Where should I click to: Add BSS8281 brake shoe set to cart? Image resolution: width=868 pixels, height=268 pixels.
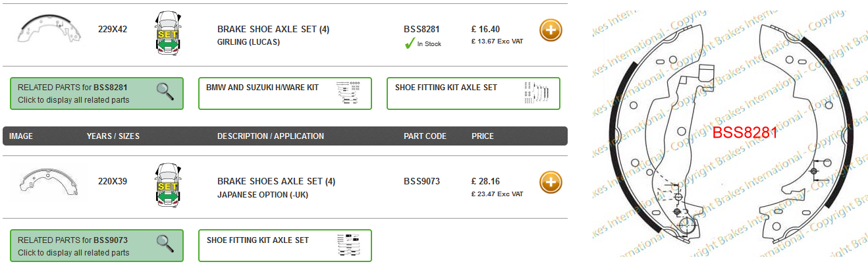[x=551, y=30]
